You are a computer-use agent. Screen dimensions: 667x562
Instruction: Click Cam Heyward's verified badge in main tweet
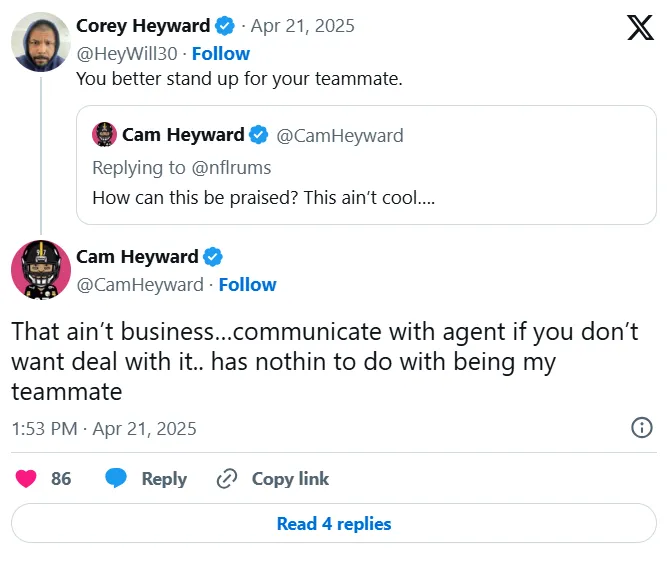(x=214, y=257)
